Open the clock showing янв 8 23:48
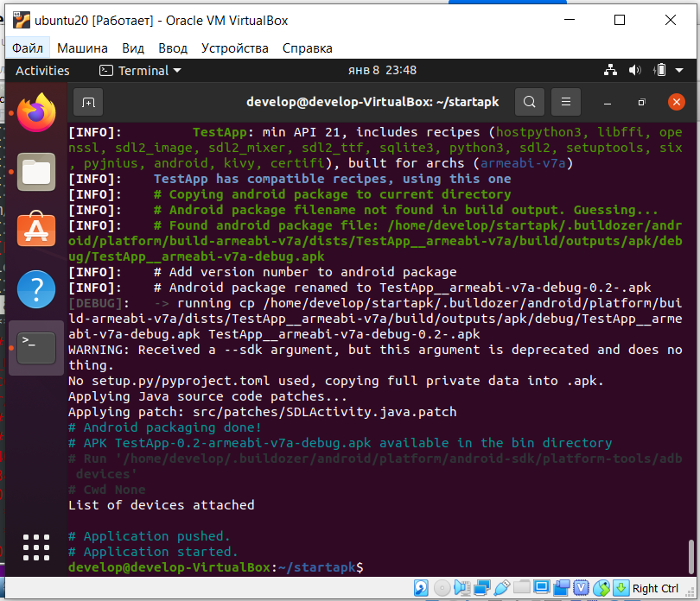This screenshot has height=601, width=700. coord(382,70)
